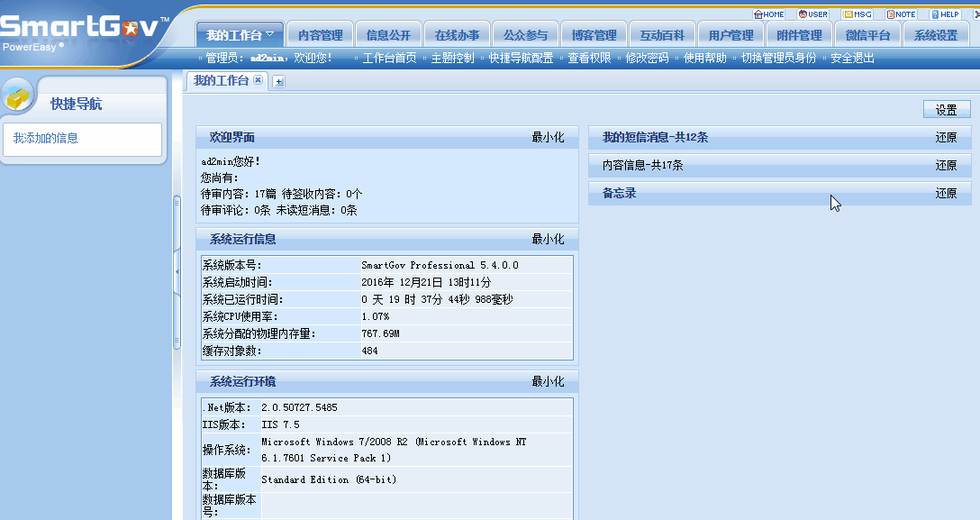This screenshot has width=980, height=520.
Task: Open the USER icon shortcut
Action: [813, 14]
